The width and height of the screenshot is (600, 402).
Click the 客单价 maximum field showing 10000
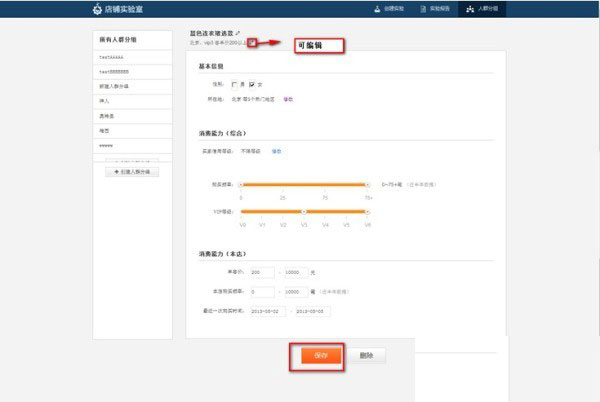(x=296, y=273)
